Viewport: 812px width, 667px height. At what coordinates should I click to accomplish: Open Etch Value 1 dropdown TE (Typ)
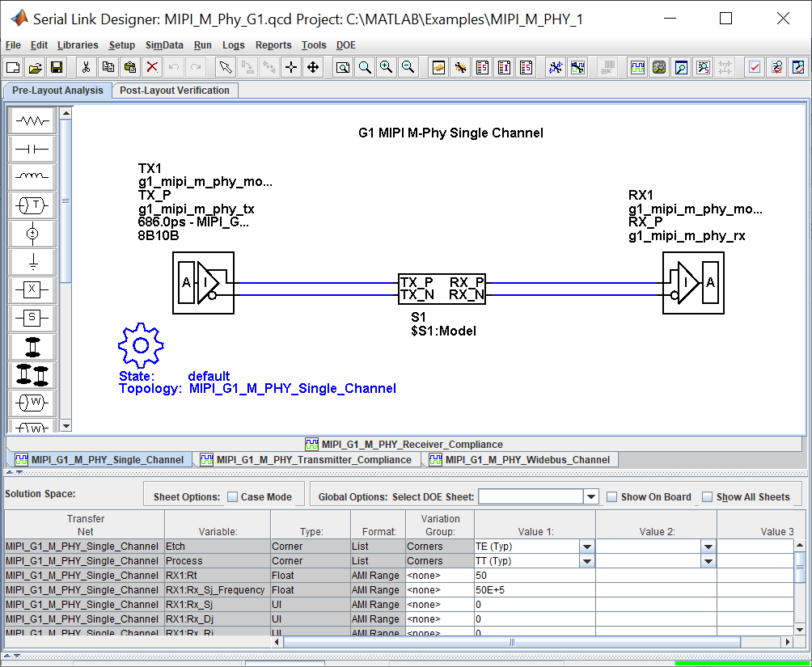[x=586, y=547]
